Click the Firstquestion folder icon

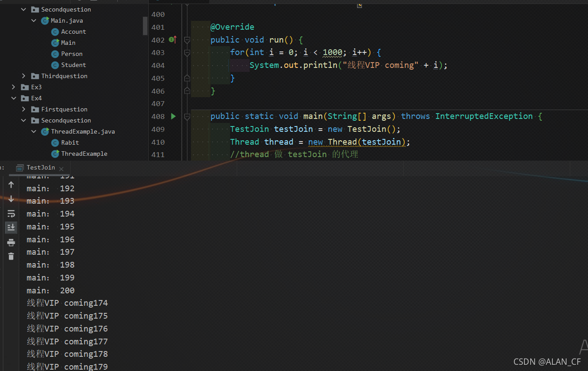click(x=35, y=109)
